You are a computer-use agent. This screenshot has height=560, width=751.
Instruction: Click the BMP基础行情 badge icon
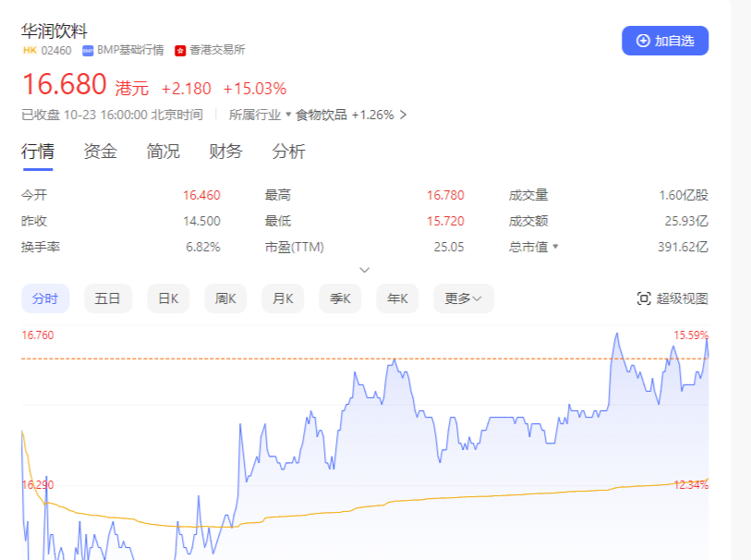click(x=88, y=50)
